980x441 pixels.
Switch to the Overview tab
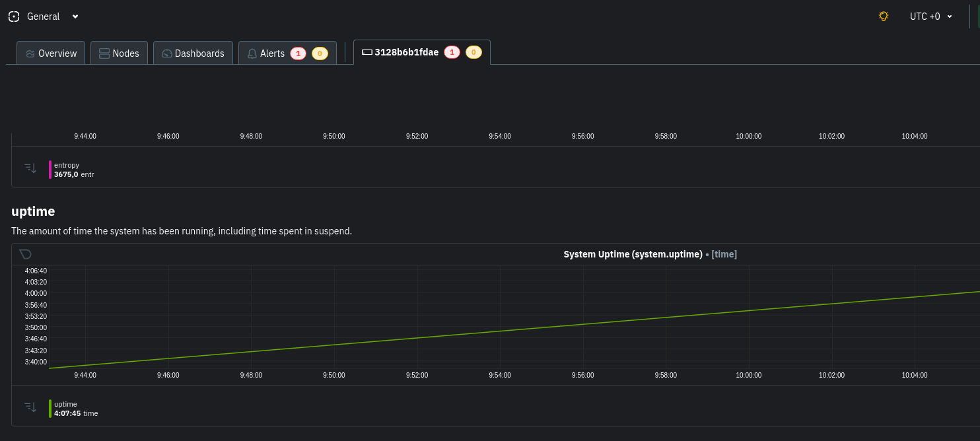click(x=52, y=53)
